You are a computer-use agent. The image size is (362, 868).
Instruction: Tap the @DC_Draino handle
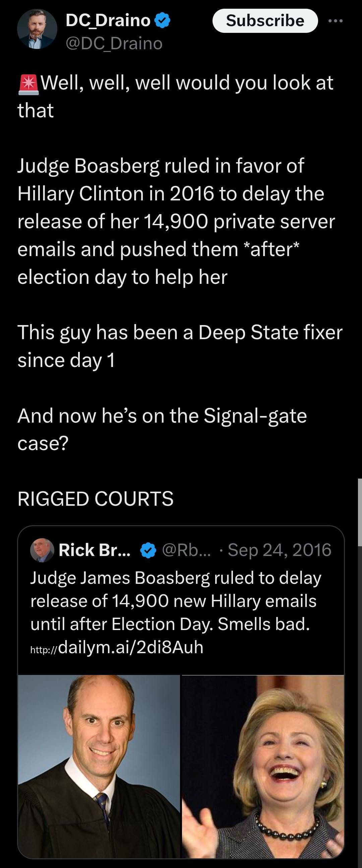click(114, 44)
